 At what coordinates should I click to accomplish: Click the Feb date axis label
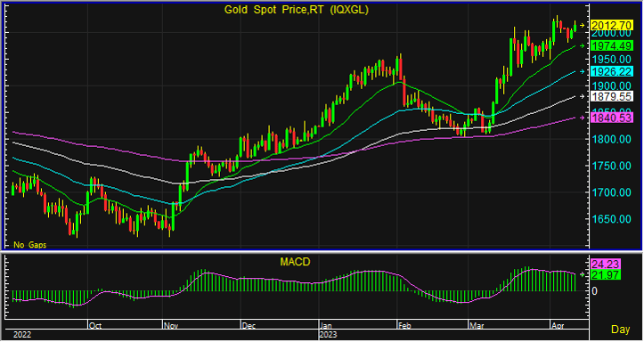point(404,326)
